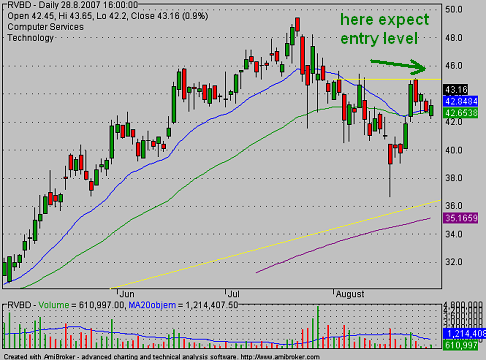Viewport: 486px width, 360px height.
Task: Open the www.amibroker.com link in footer
Action: pos(280,357)
